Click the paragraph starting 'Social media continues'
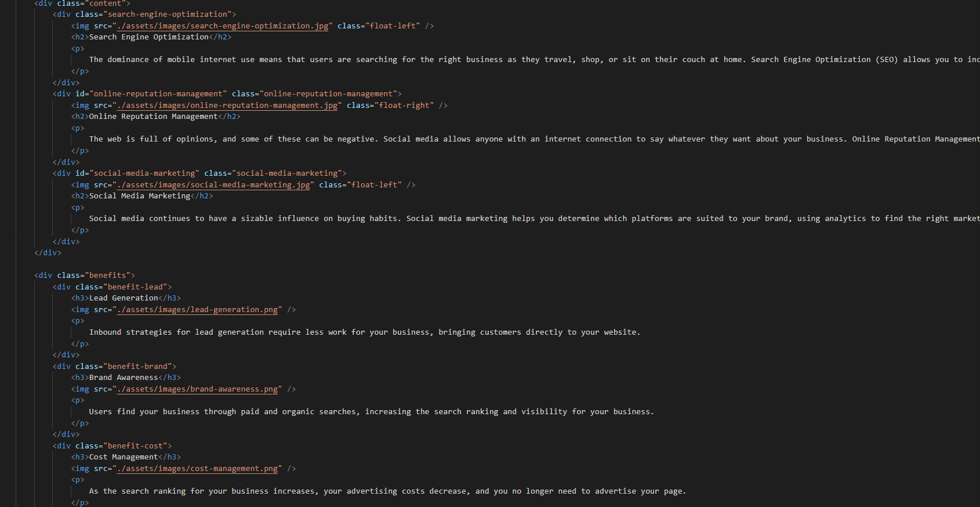The height and width of the screenshot is (507, 980). (x=535, y=219)
